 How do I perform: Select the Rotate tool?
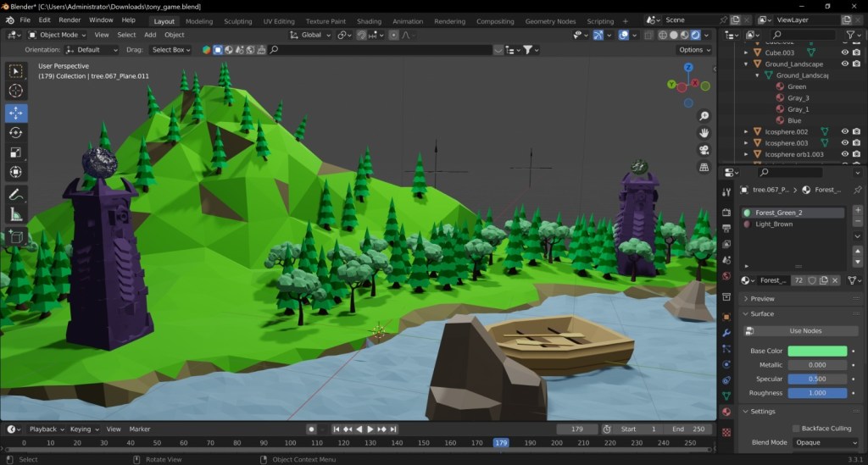click(x=16, y=132)
